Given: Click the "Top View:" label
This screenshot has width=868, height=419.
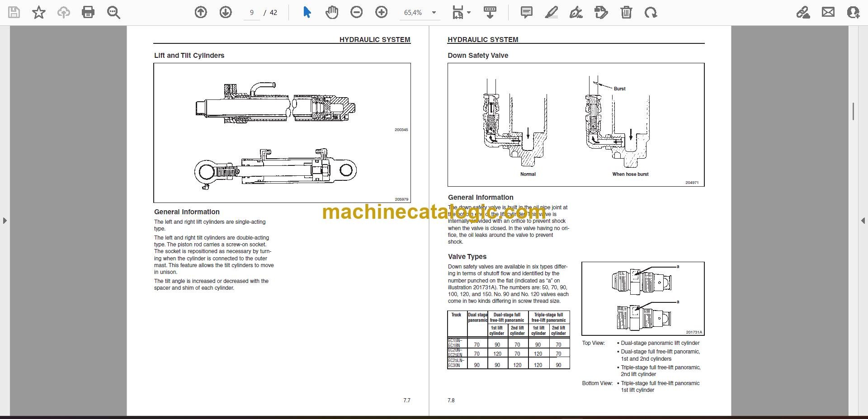Looking at the screenshot, I should click(x=593, y=343).
